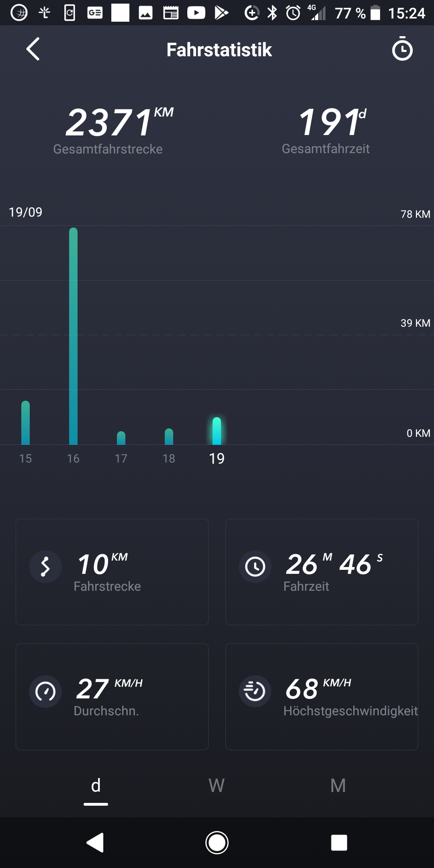The width and height of the screenshot is (434, 868).
Task: Tap the Fahrzeit clock icon
Action: [255, 567]
